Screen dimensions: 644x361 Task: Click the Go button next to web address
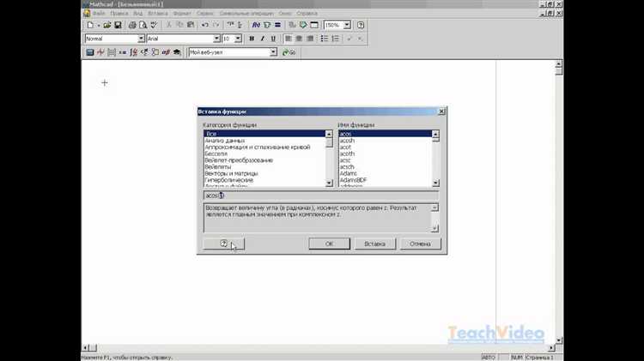(289, 52)
